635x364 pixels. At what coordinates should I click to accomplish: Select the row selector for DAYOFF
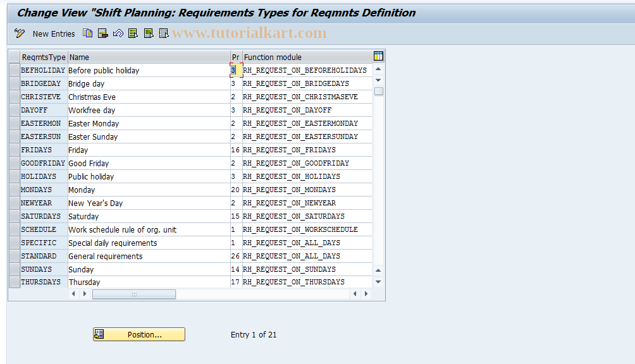coord(15,110)
